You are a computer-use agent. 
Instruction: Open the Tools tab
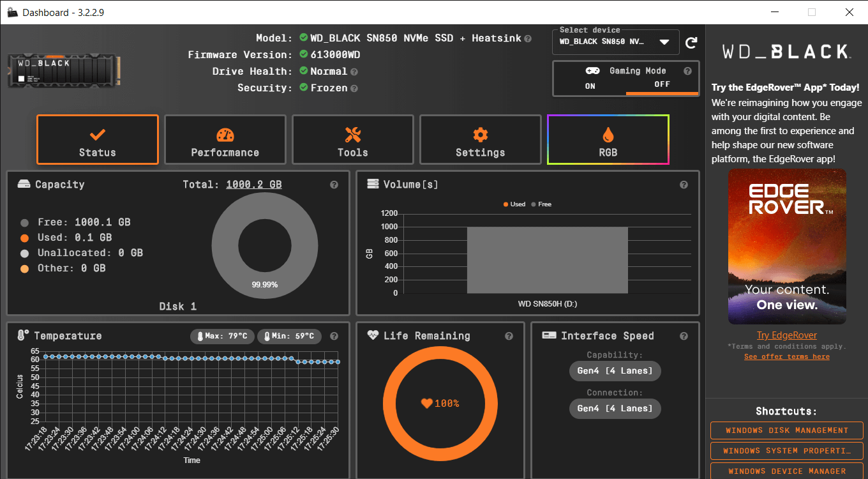tap(353, 140)
